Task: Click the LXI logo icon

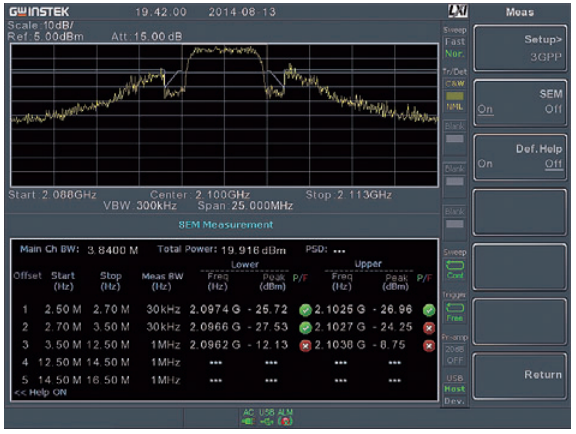Action: pos(458,11)
